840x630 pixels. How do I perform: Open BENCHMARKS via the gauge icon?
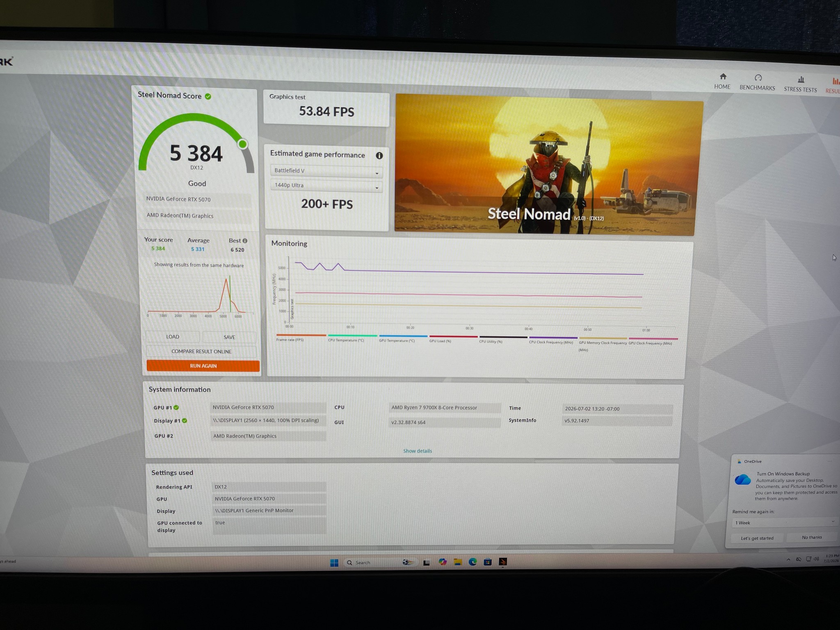click(x=757, y=82)
